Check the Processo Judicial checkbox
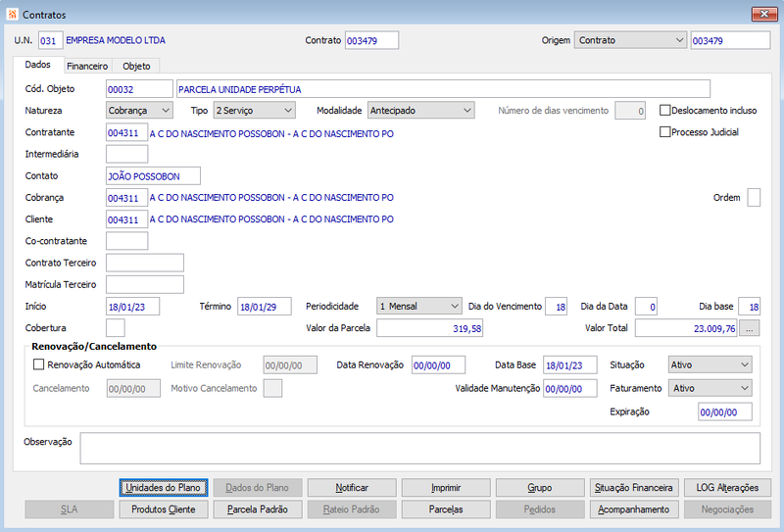This screenshot has height=532, width=784. coord(664,132)
